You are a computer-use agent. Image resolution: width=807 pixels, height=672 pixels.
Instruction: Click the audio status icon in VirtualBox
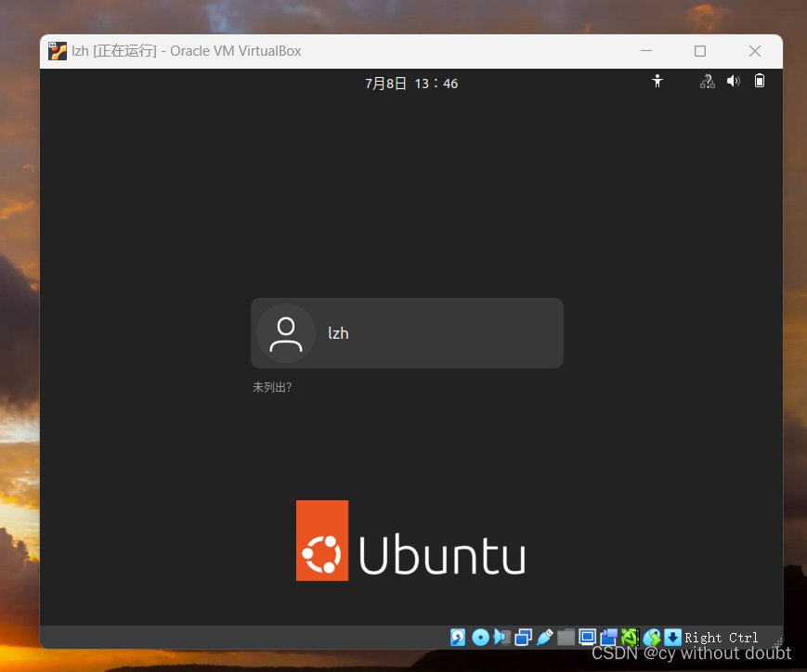coord(501,638)
